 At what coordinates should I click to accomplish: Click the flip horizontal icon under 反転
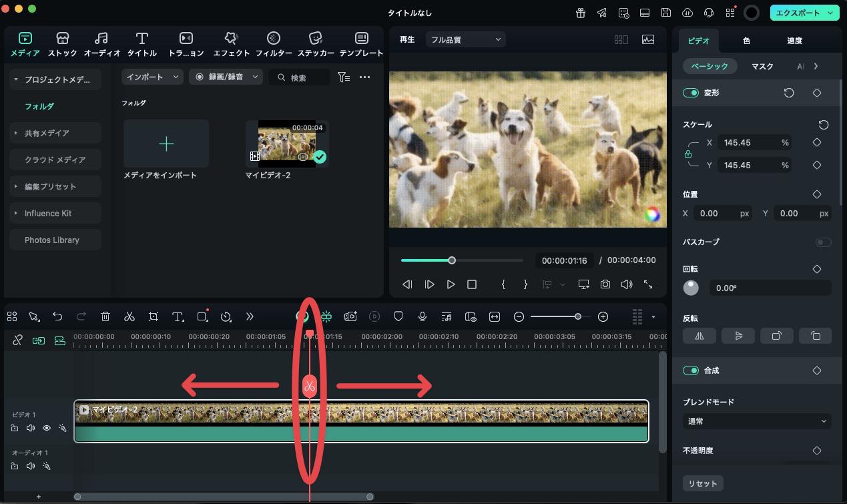(x=699, y=336)
